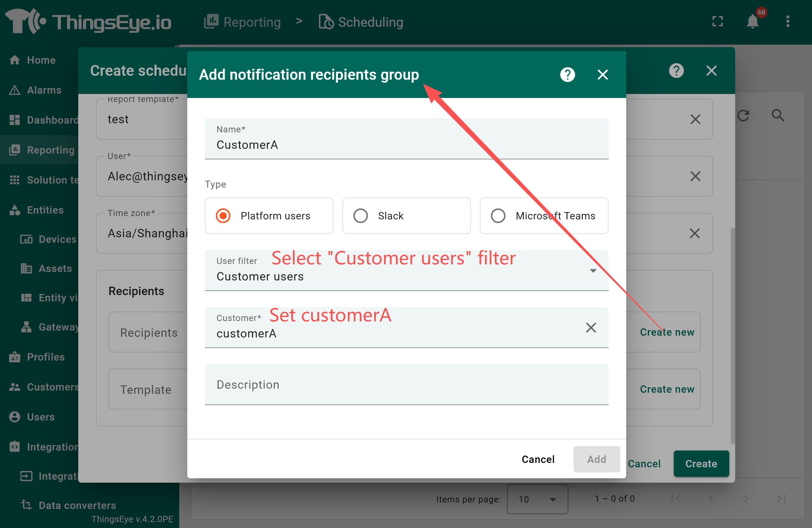Open Data converters sidebar item
The width and height of the screenshot is (812, 528).
click(77, 505)
